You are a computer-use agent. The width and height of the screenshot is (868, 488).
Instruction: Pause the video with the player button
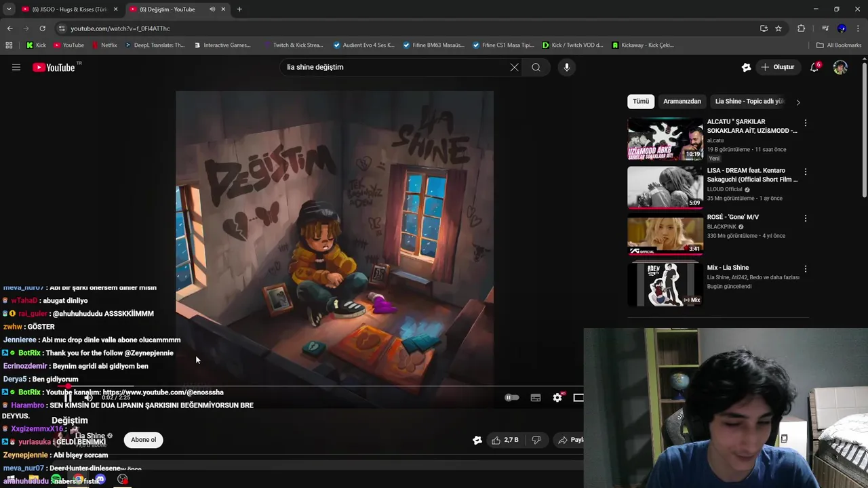click(x=68, y=398)
